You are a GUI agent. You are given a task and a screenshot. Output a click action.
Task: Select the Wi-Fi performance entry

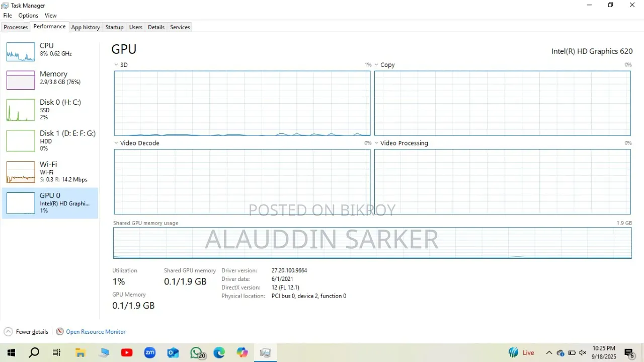coord(50,172)
